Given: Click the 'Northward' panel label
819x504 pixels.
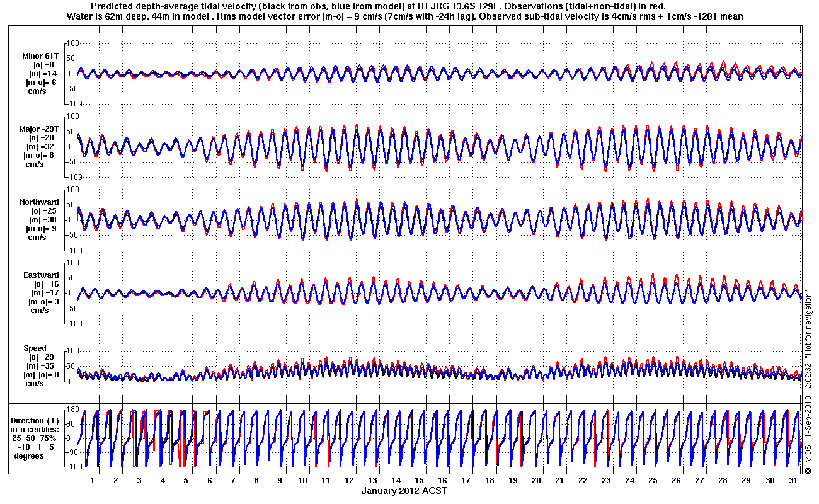Looking at the screenshot, I should 39,202.
